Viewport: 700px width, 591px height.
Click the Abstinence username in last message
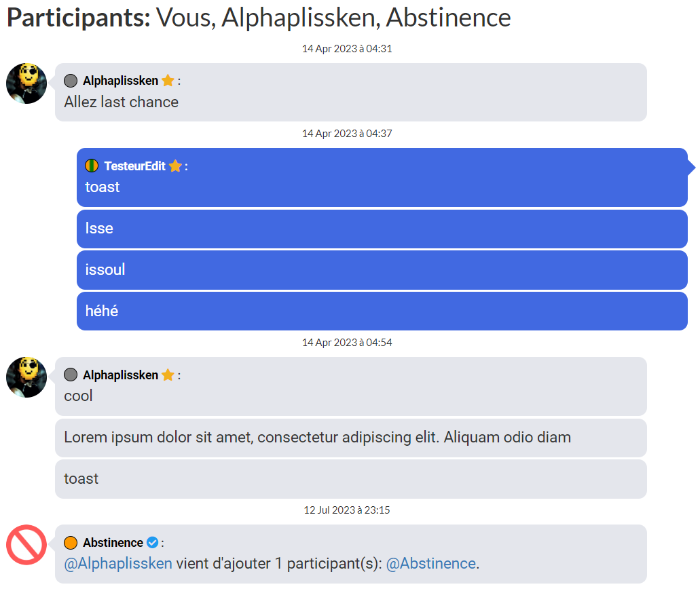[113, 542]
